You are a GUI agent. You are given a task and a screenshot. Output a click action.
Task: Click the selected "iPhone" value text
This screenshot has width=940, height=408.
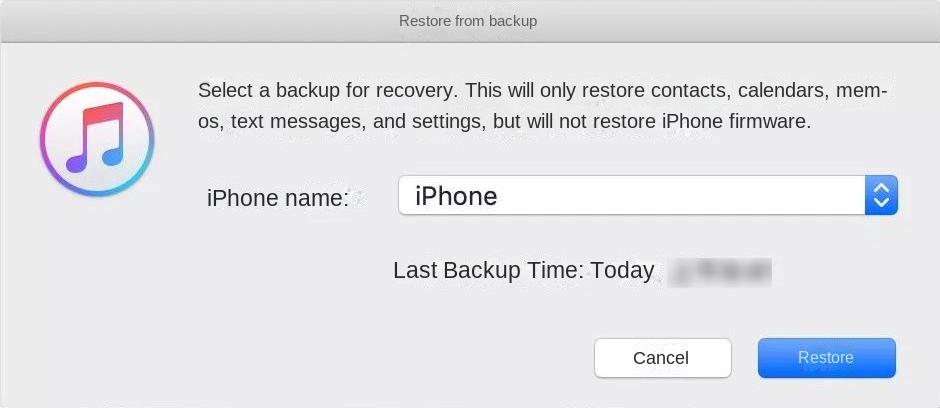click(x=456, y=196)
